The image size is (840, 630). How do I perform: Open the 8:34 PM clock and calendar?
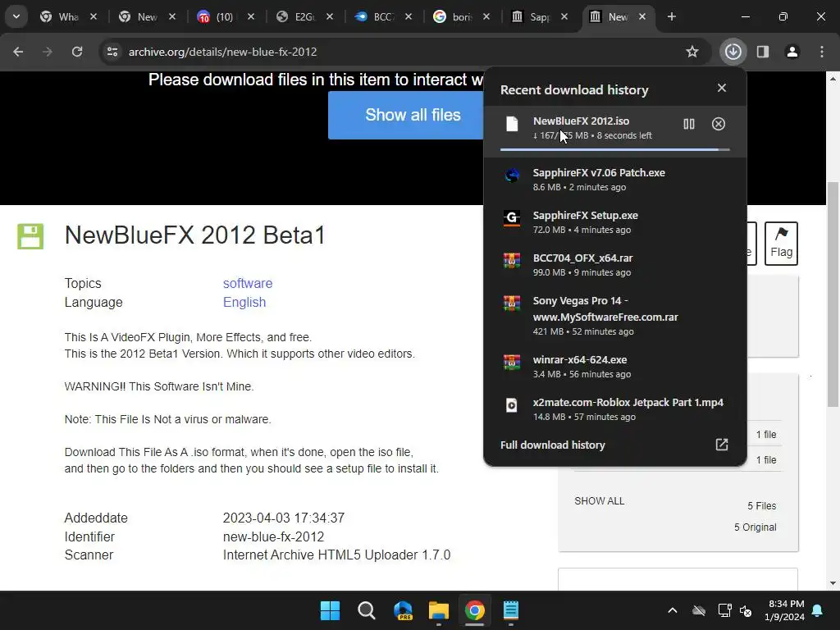(784, 610)
